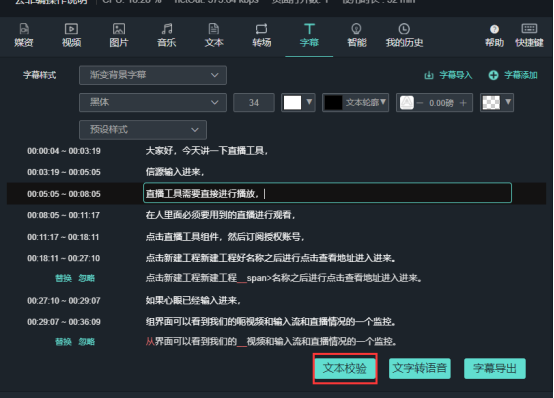The width and height of the screenshot is (554, 398).
Task: Click the 帮助 help icon
Action: click(494, 29)
